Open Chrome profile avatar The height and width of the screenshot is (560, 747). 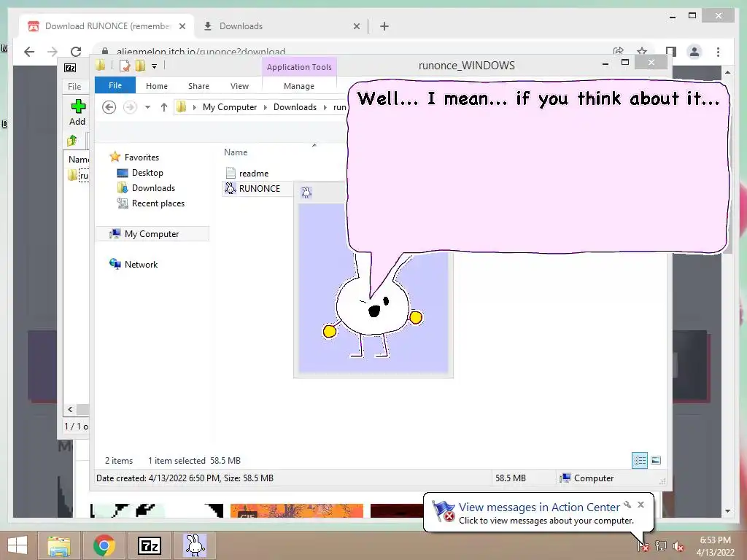click(694, 52)
